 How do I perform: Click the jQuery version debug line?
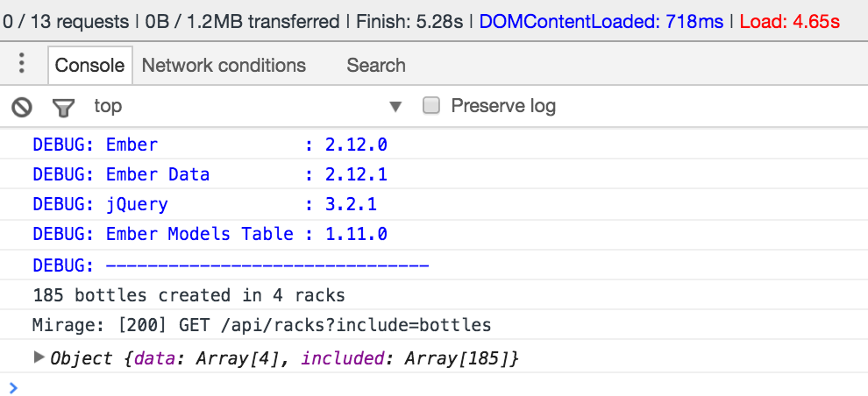pos(210,205)
